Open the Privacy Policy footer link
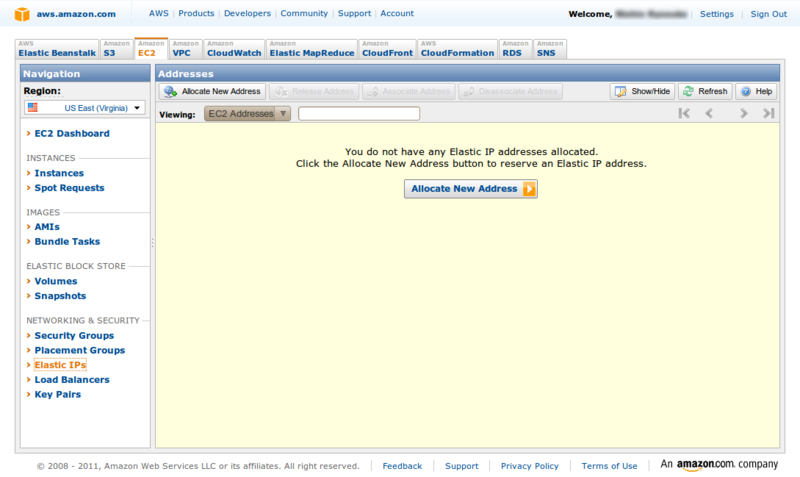800x477 pixels. tap(530, 466)
